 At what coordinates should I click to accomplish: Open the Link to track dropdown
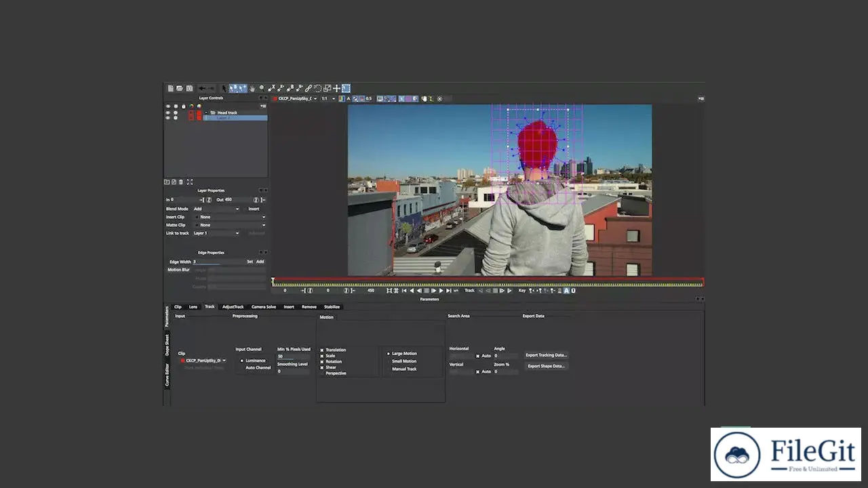(x=216, y=233)
